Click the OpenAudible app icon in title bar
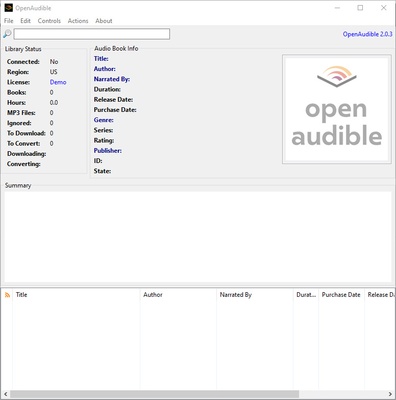 (x=9, y=8)
